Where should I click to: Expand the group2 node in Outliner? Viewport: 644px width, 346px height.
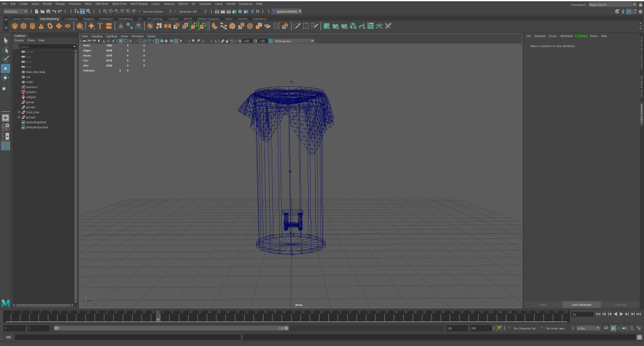coord(19,117)
